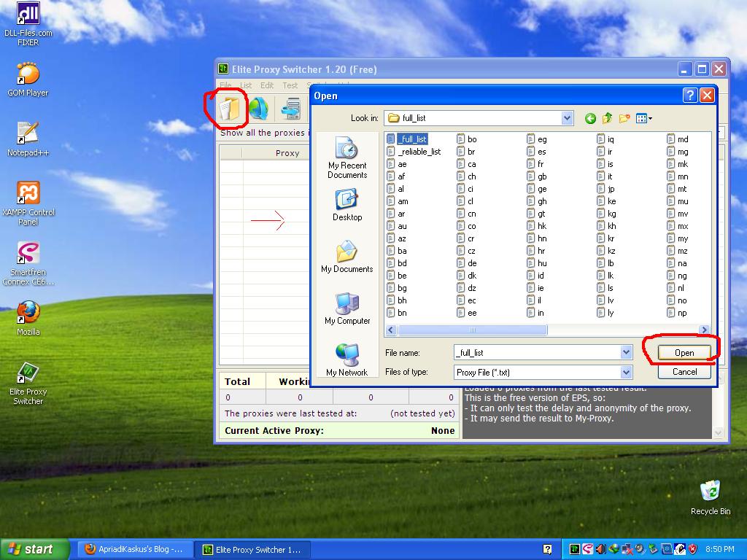The width and height of the screenshot is (747, 560).
Task: Go back to last folder visited
Action: (590, 118)
